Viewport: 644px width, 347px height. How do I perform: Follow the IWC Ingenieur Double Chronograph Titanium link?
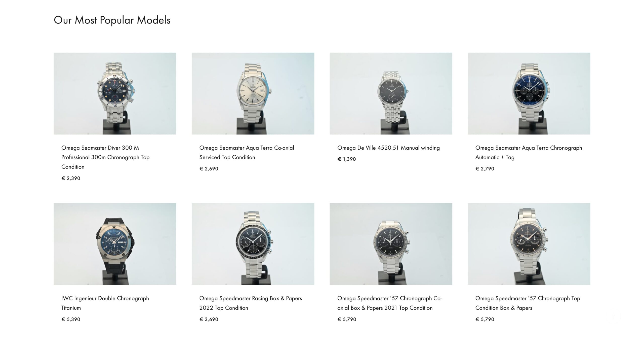[x=105, y=303]
